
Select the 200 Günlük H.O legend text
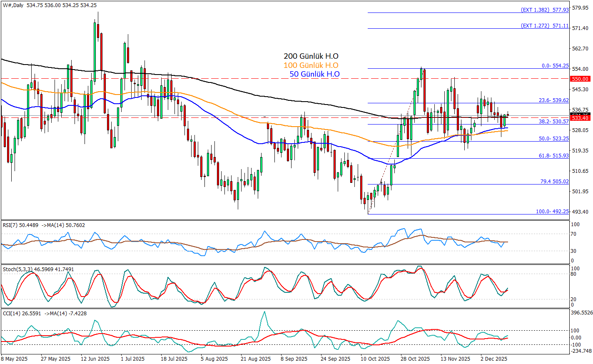(311, 56)
